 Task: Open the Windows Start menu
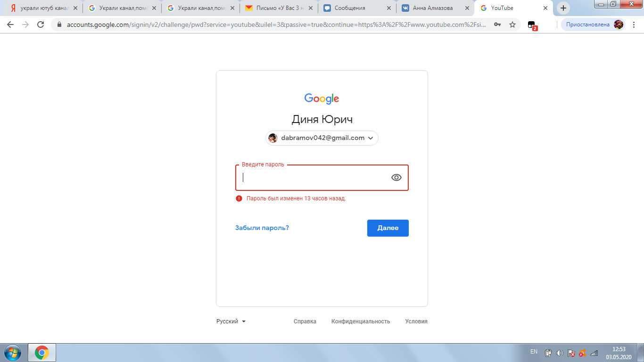tap(13, 352)
